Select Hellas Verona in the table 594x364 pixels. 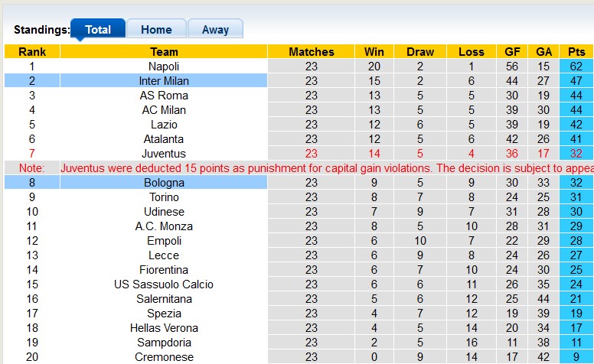pyautogui.click(x=164, y=328)
